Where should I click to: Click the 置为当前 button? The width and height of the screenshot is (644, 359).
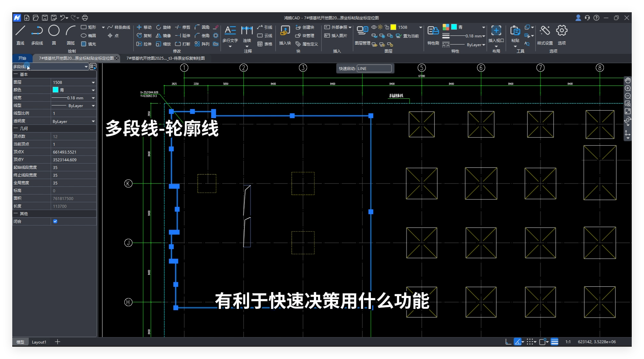point(408,36)
